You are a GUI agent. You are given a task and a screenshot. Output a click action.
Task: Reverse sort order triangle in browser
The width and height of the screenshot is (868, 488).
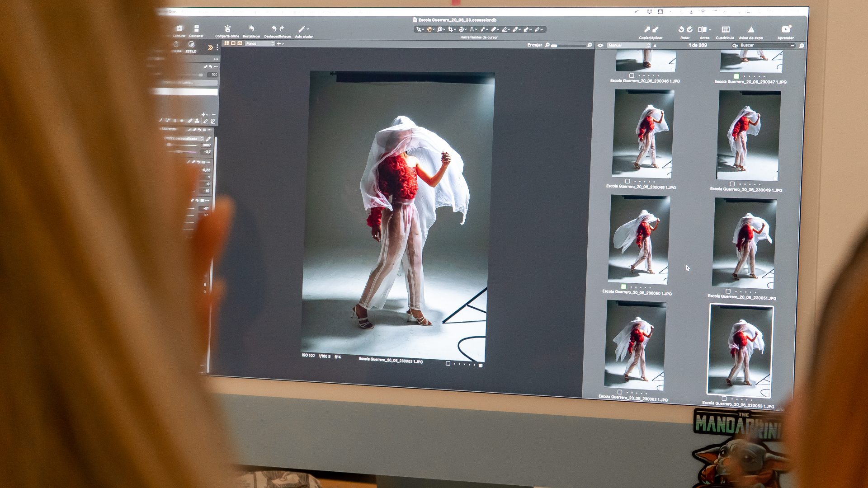coord(655,46)
